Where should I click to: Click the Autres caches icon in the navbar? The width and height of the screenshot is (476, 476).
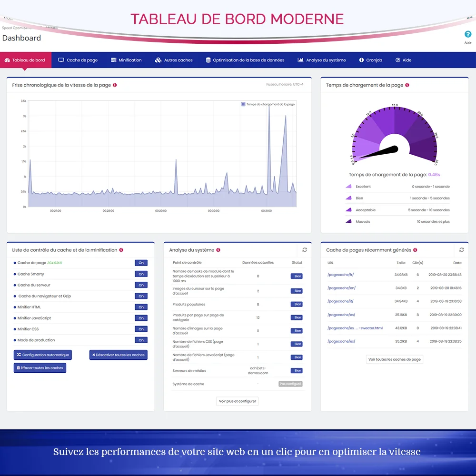click(x=158, y=60)
